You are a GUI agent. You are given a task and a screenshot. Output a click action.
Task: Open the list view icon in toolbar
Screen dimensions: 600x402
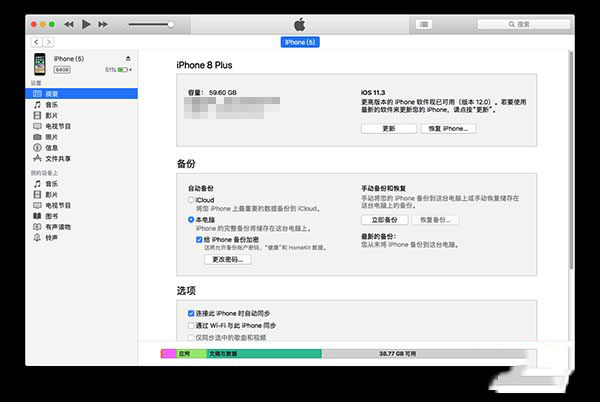[424, 24]
